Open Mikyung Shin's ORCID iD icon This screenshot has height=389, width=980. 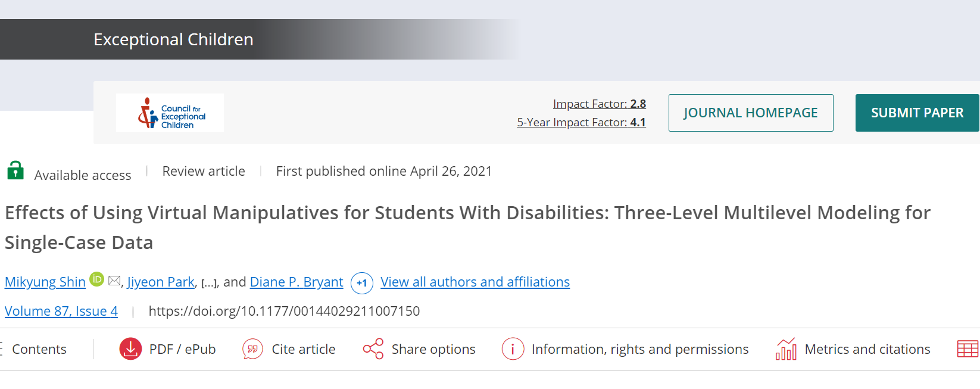click(96, 279)
